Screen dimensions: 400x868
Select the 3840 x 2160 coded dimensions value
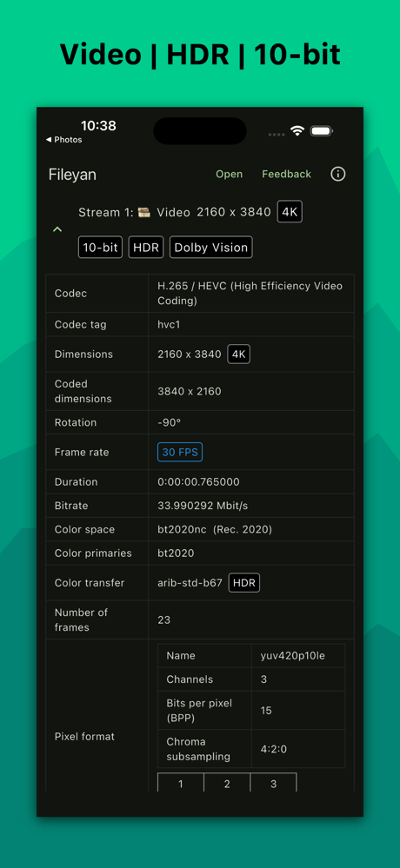pyautogui.click(x=190, y=391)
